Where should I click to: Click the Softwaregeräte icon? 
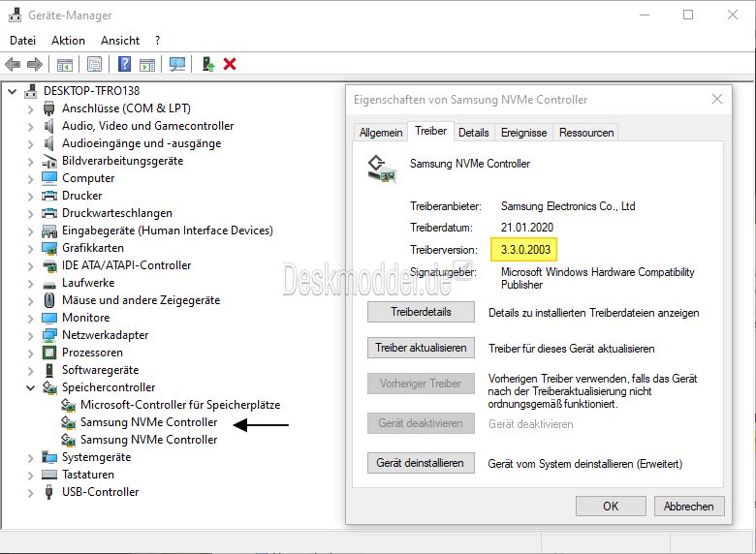point(49,370)
